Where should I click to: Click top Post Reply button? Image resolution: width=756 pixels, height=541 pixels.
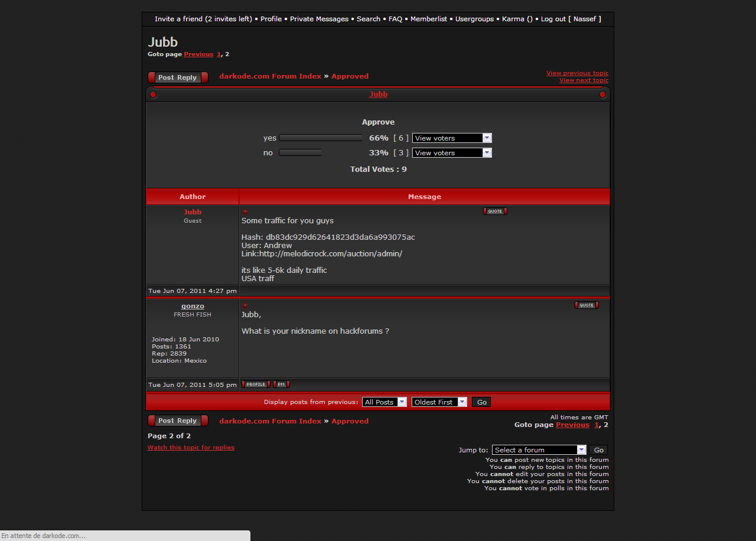point(178,77)
